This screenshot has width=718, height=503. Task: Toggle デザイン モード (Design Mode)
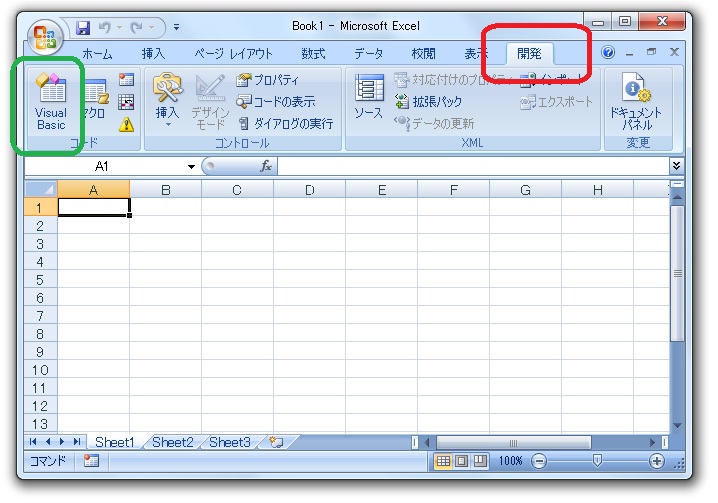click(210, 101)
